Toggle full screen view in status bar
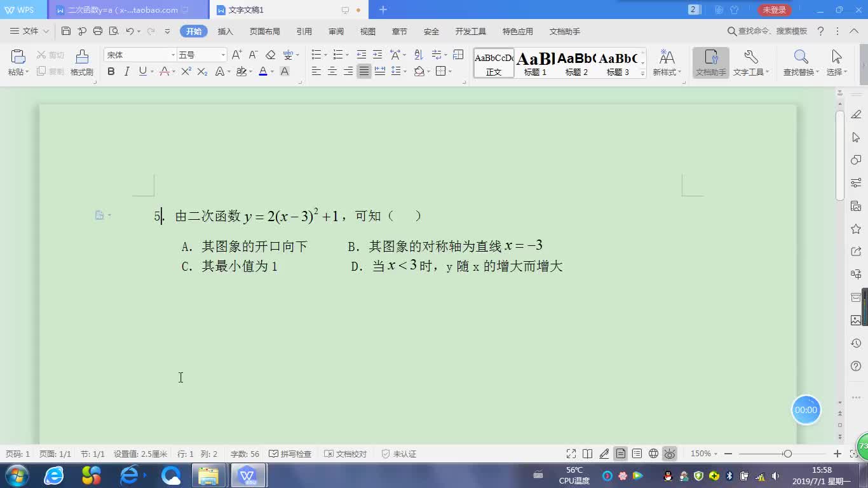 pyautogui.click(x=571, y=454)
